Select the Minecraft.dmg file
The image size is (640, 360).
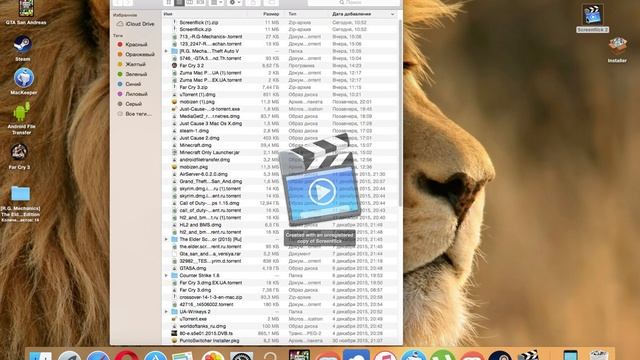tap(280, 145)
